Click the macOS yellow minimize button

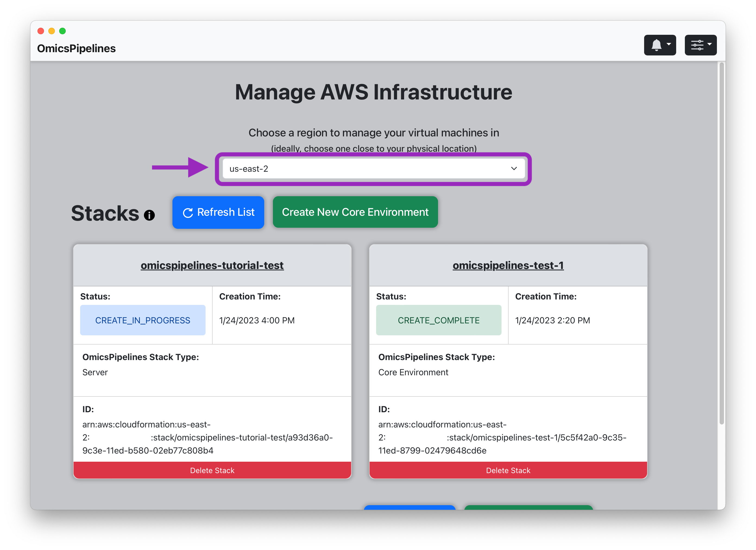click(x=52, y=31)
